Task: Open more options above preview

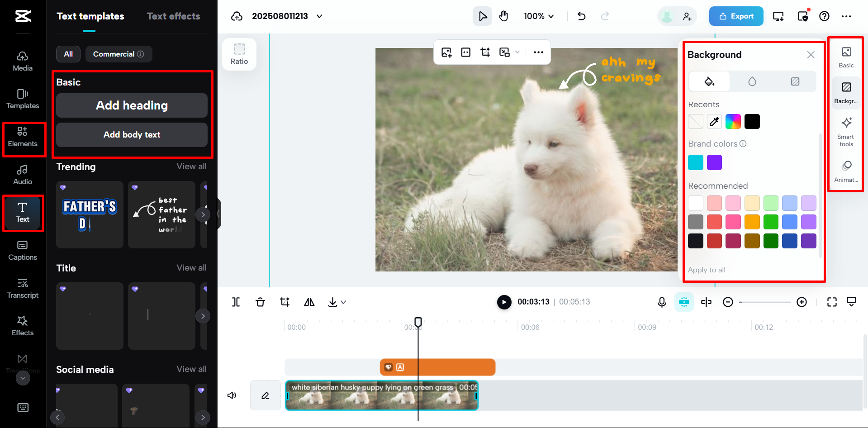Action: tap(538, 52)
